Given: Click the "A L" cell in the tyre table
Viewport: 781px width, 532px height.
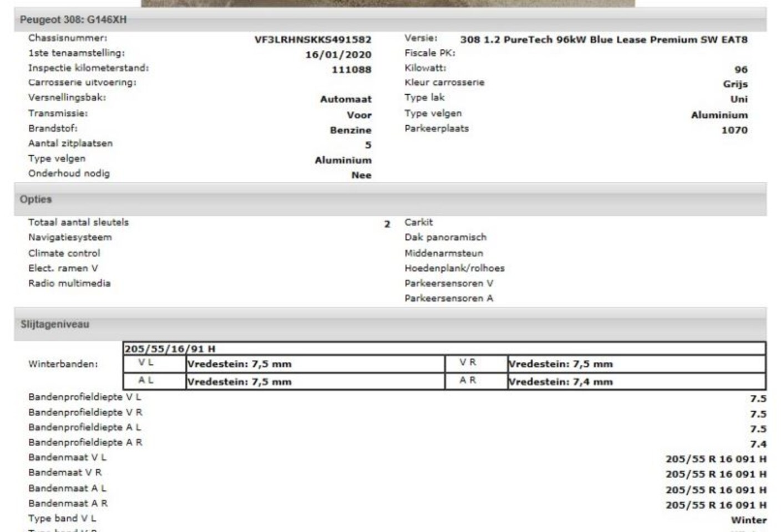Looking at the screenshot, I should click(154, 381).
